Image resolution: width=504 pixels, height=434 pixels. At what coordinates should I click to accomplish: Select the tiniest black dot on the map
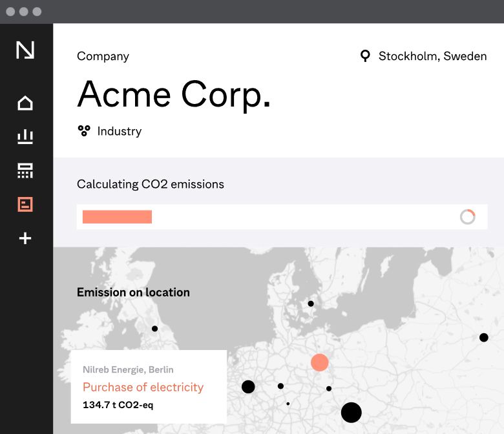[288, 404]
